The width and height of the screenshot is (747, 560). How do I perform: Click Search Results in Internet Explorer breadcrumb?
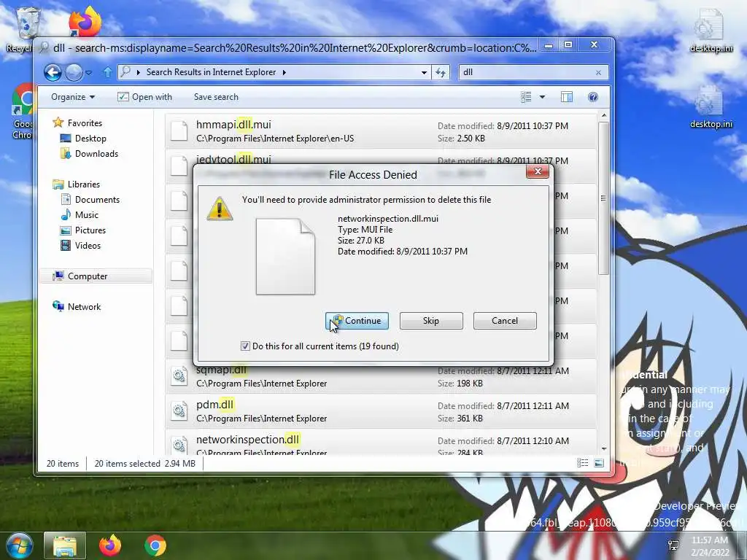[211, 72]
